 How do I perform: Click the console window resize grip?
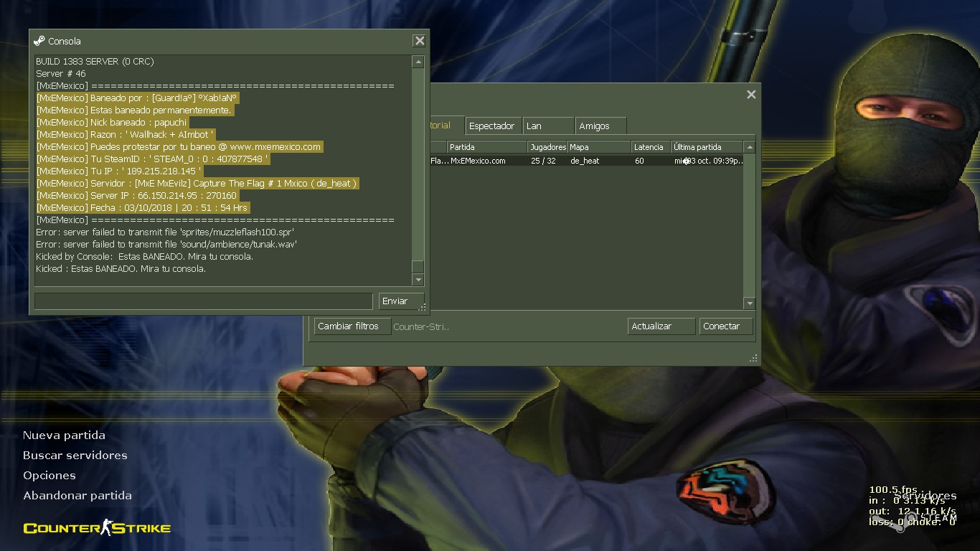pyautogui.click(x=423, y=307)
